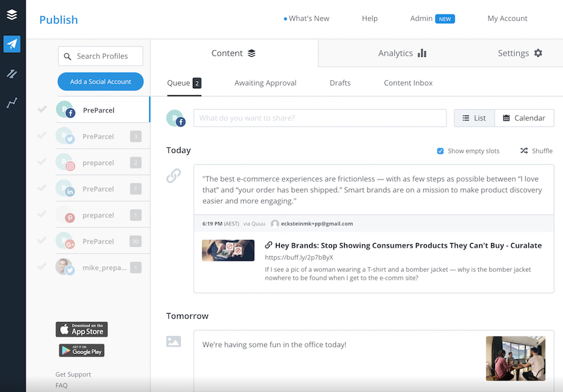
Task: Open the My Account menu
Action: pos(507,18)
